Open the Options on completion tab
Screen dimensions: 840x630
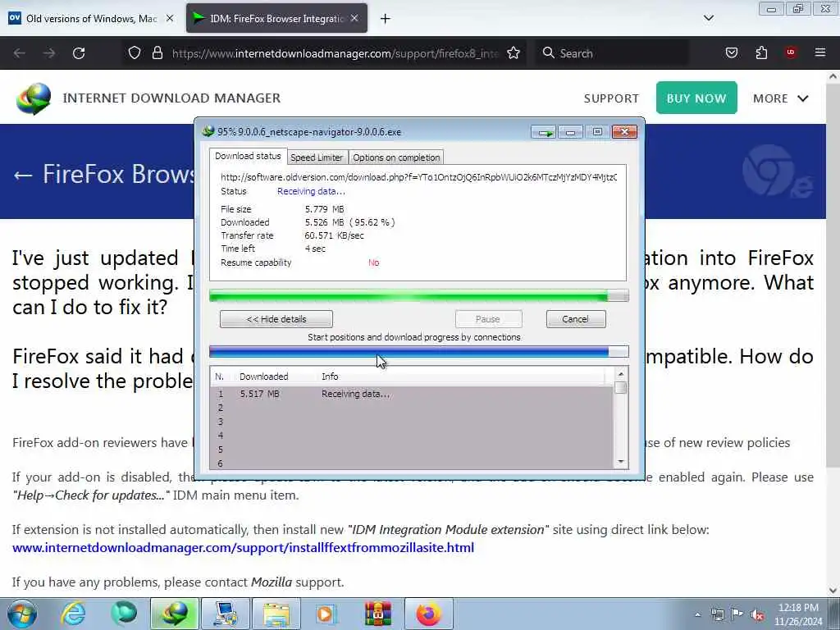click(x=396, y=157)
